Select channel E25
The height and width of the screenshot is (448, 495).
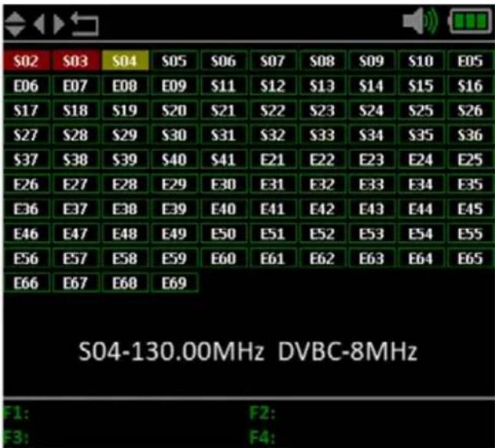point(470,160)
